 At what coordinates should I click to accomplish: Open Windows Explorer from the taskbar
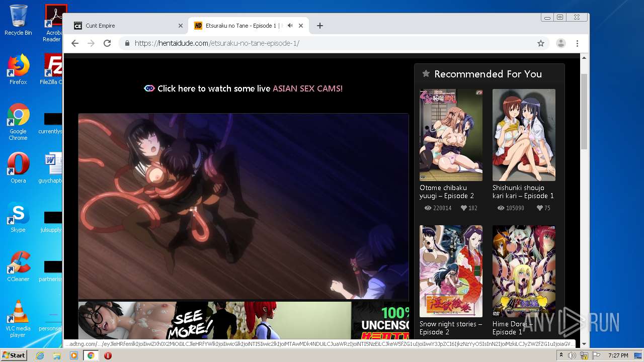[x=57, y=355]
